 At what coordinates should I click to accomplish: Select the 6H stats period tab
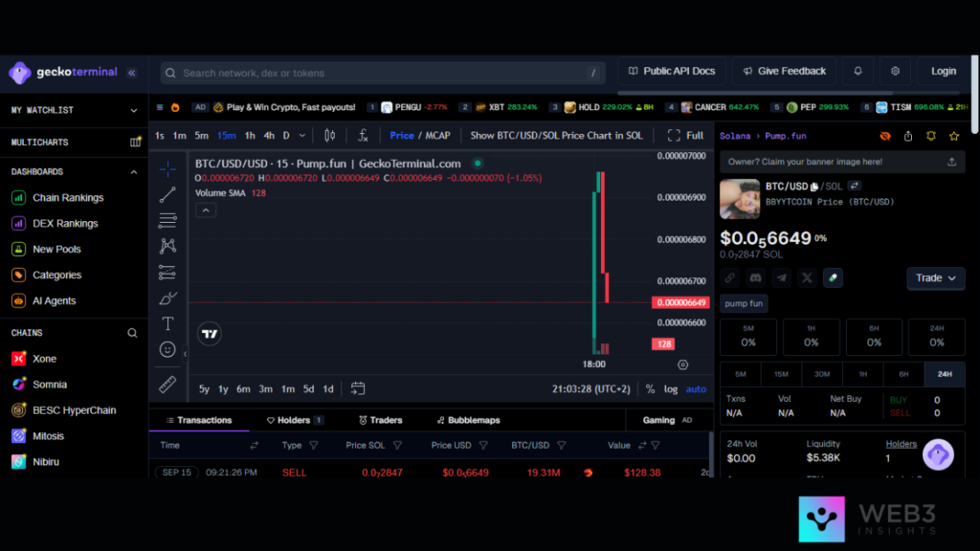click(x=903, y=374)
